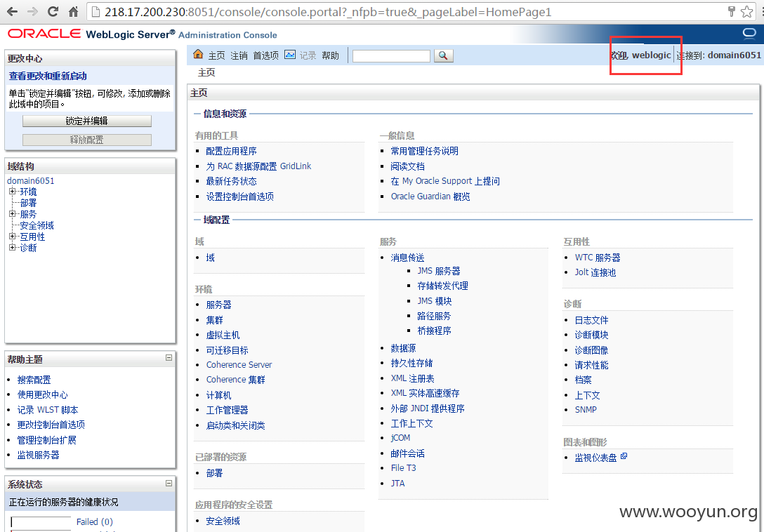764x532 pixels.
Task: Open 数据源 link
Action: [x=404, y=348]
